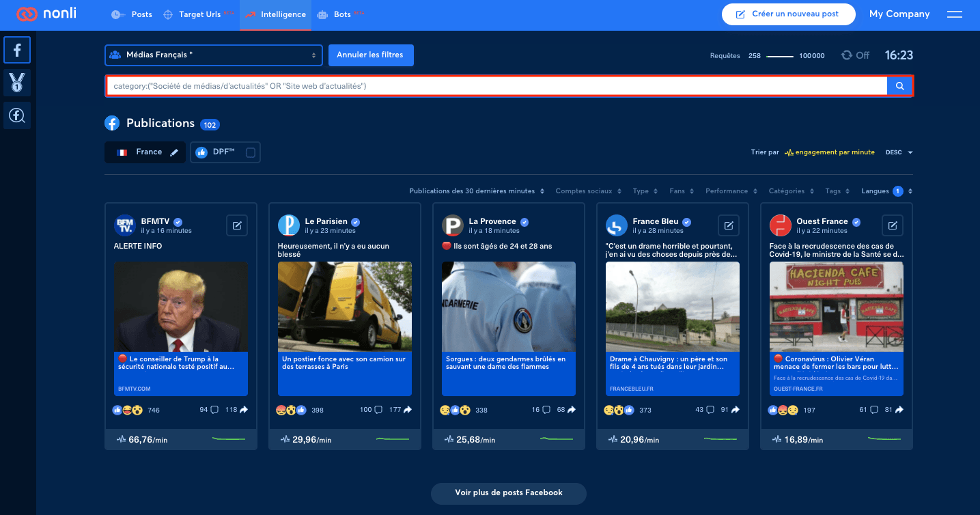Expand the Type filter
This screenshot has width=980, height=515.
pos(645,191)
